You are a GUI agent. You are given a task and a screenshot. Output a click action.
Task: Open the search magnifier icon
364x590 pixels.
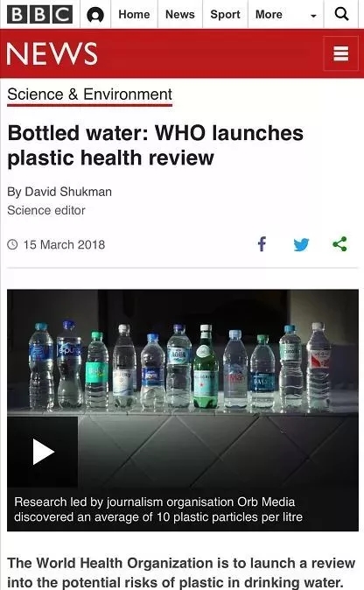(341, 14)
